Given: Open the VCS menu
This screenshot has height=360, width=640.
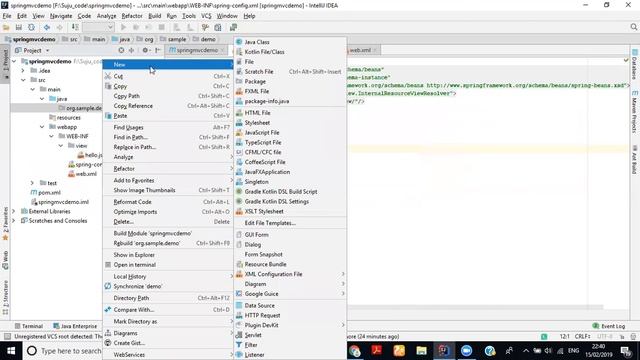Looking at the screenshot, I should tap(206, 16).
